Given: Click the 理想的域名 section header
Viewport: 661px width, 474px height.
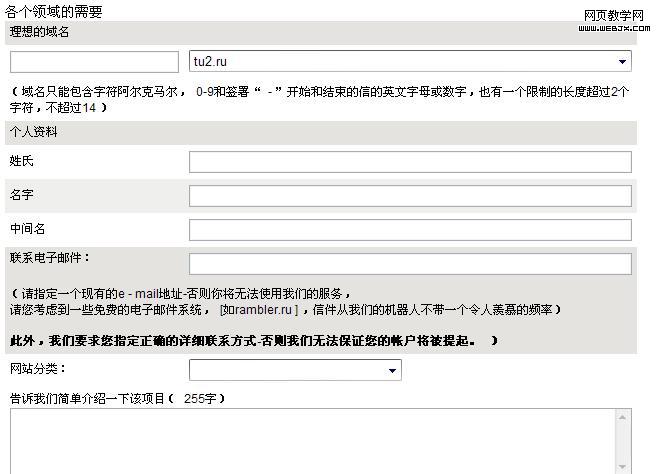Looking at the screenshot, I should [40, 33].
